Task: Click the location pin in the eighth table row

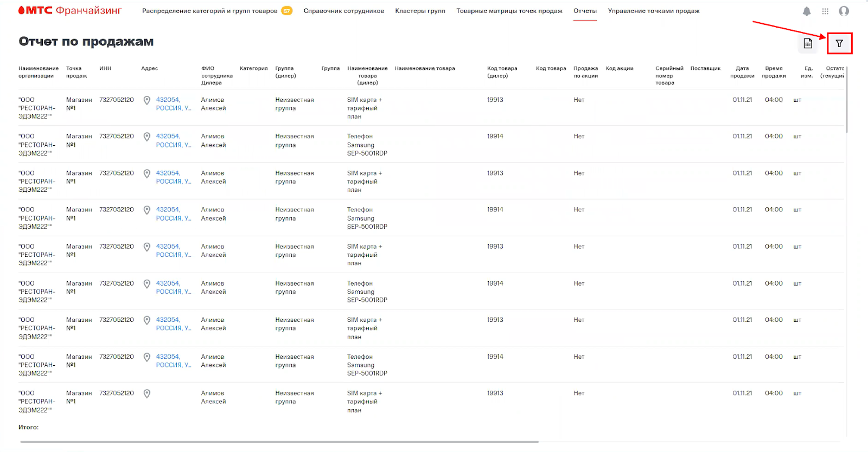Action: click(146, 357)
